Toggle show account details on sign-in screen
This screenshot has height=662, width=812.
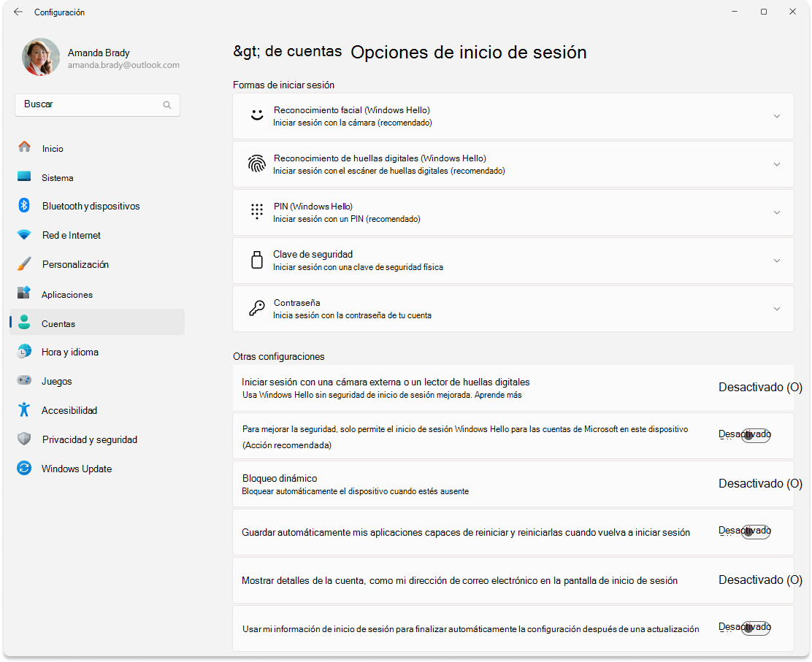point(760,580)
